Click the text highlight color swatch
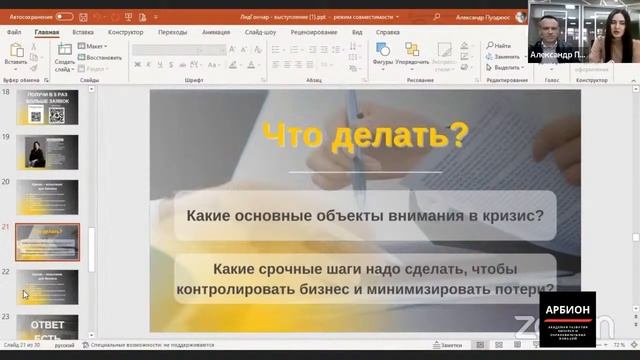 [x=233, y=65]
